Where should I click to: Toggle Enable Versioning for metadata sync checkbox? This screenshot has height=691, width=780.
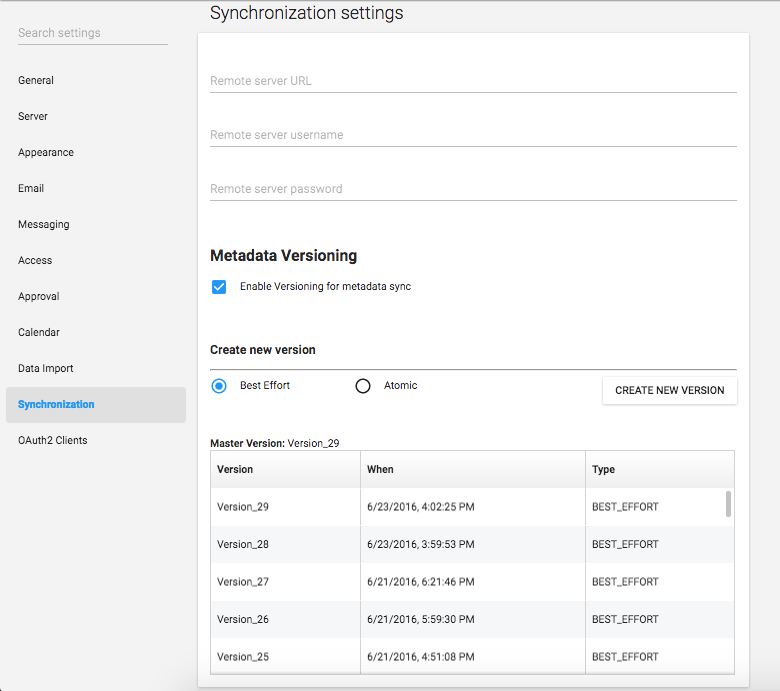[x=219, y=287]
